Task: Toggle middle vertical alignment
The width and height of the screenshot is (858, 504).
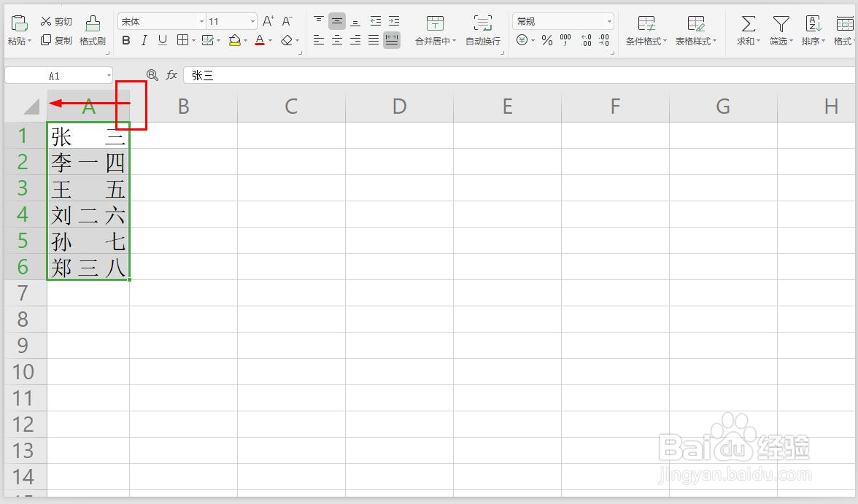Action: point(337,21)
